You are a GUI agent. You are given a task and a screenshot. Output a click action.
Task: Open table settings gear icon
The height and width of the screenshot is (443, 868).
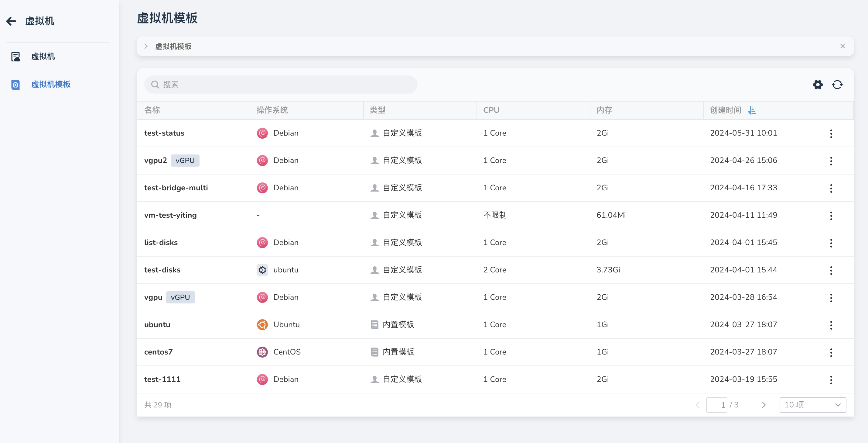818,84
